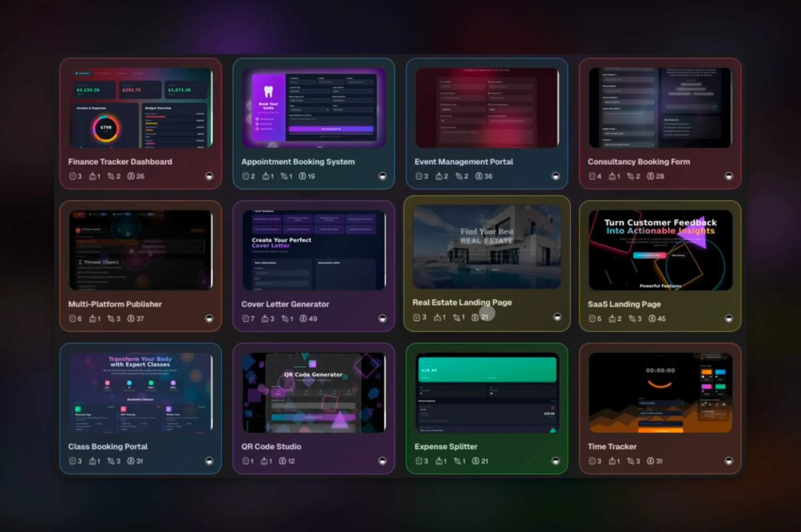Select the Expense Splitter title
Viewport: 801px width, 532px height.
(446, 447)
